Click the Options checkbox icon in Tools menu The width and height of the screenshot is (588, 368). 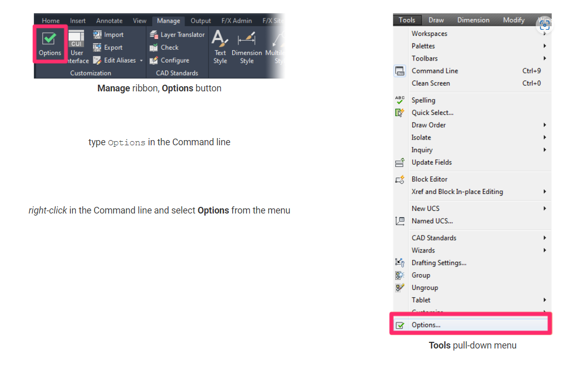coord(400,325)
